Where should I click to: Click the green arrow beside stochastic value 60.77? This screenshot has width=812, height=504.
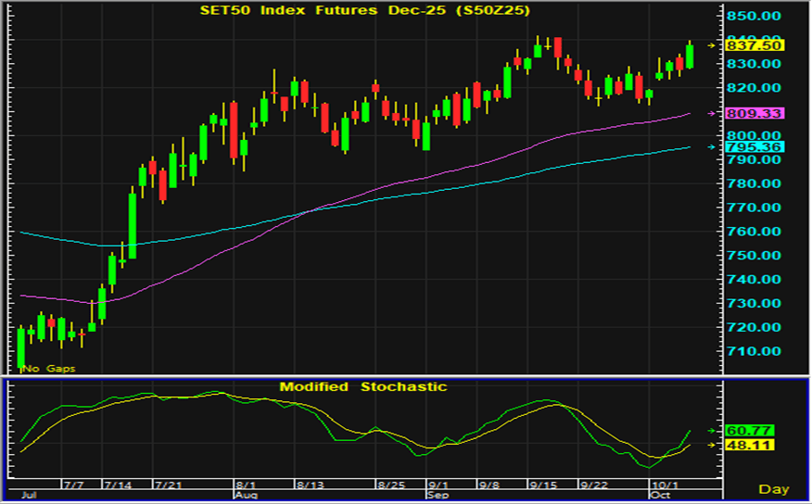point(712,431)
